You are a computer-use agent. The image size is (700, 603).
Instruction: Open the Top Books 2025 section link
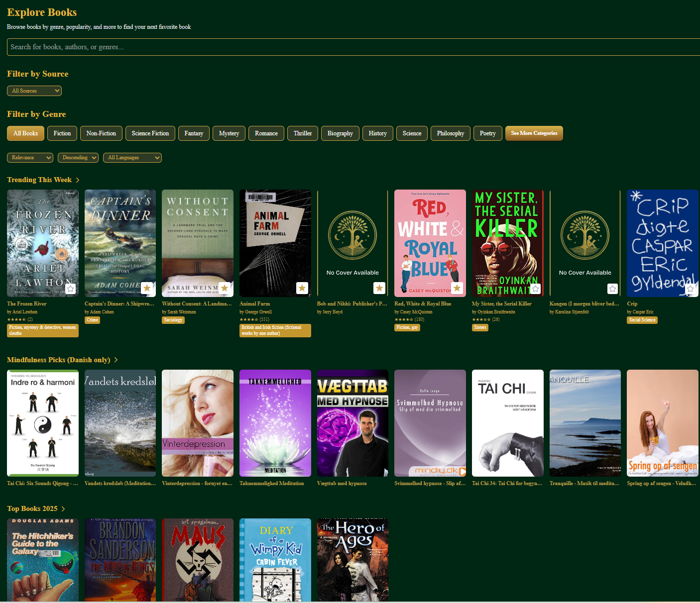coord(36,508)
